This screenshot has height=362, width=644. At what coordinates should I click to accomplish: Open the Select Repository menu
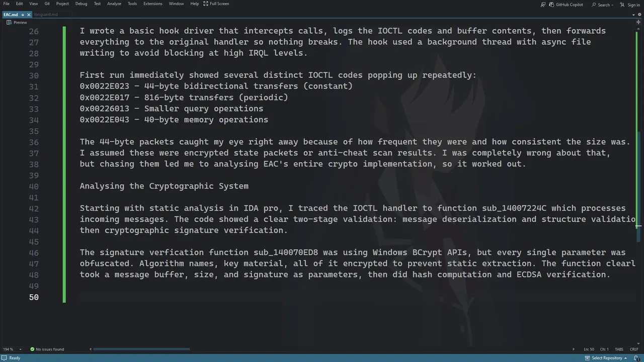(x=607, y=358)
